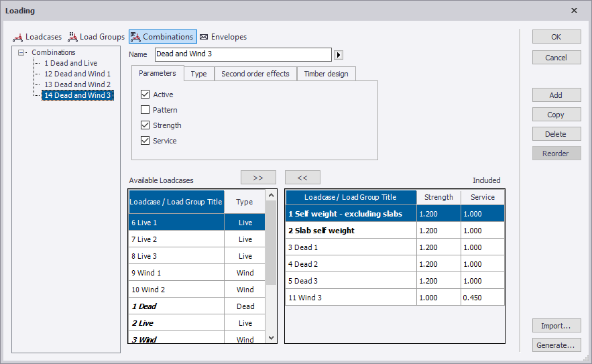
Task: Click the Cancel button
Action: click(x=556, y=58)
